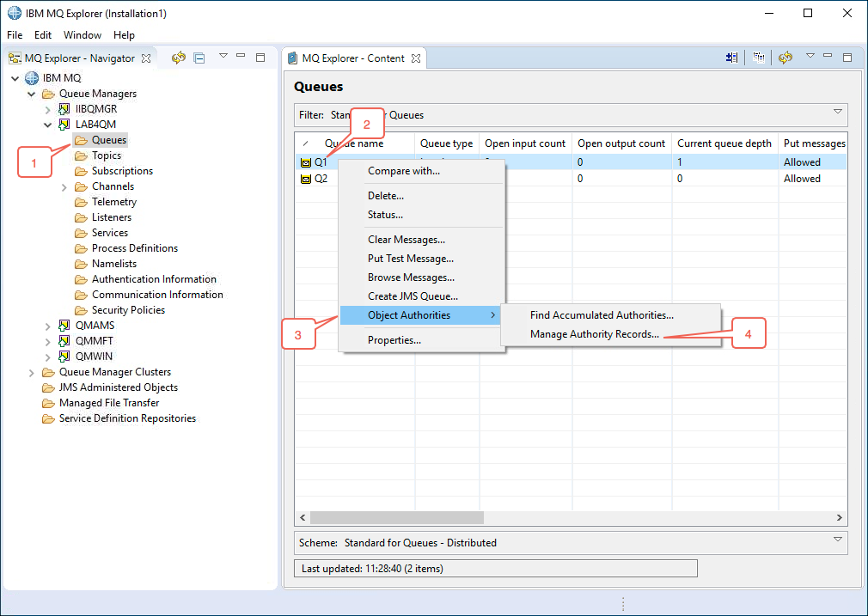Select Listeners in the tree
868x616 pixels.
[111, 217]
